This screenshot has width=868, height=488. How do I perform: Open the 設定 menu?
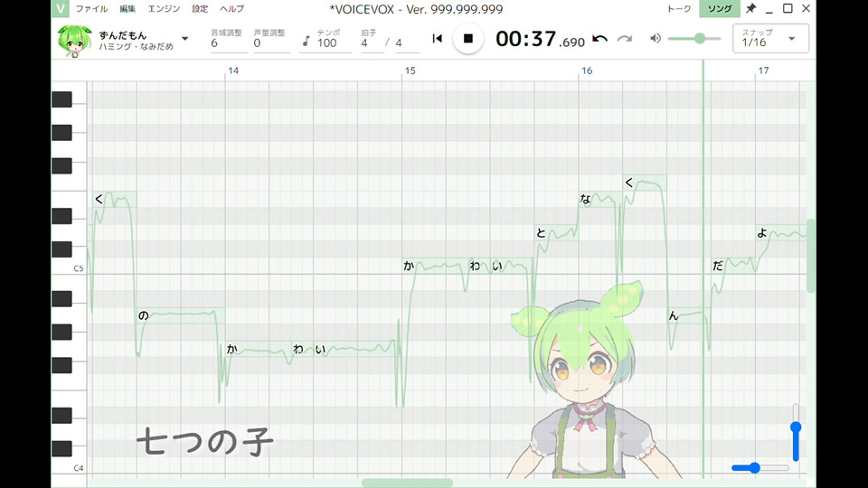pyautogui.click(x=200, y=9)
